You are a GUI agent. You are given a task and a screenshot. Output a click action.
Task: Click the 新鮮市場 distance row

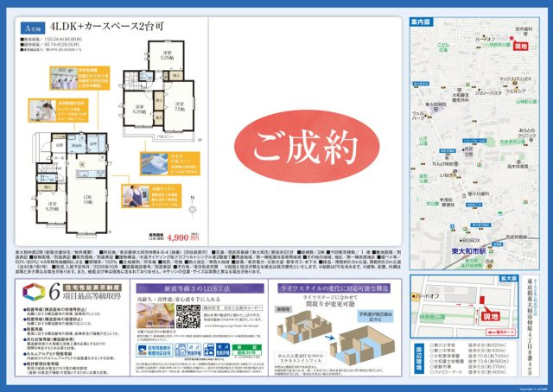click(468, 367)
